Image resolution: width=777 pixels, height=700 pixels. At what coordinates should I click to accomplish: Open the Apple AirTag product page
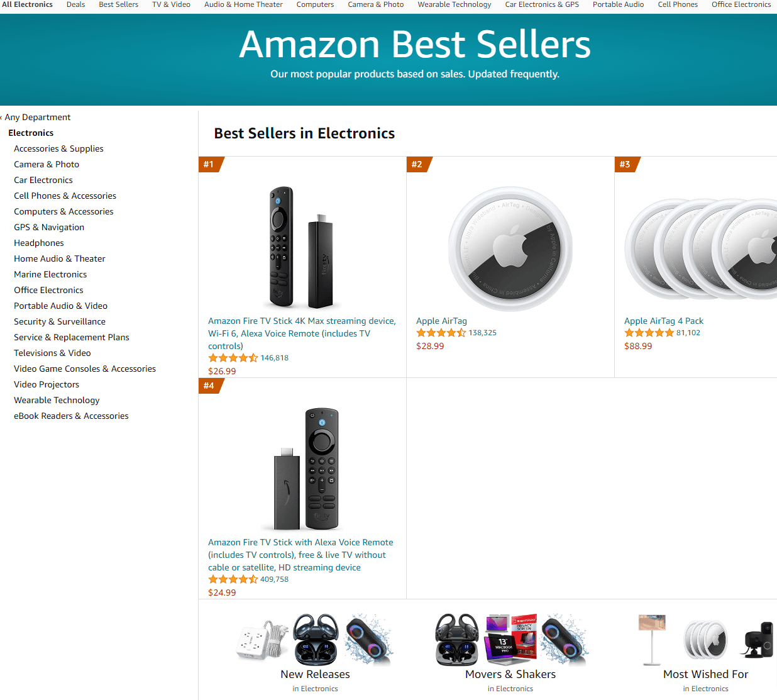tap(441, 321)
